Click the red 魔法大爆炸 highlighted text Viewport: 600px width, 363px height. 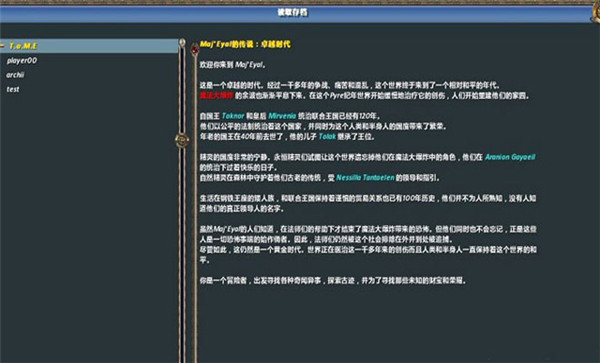[x=216, y=95]
